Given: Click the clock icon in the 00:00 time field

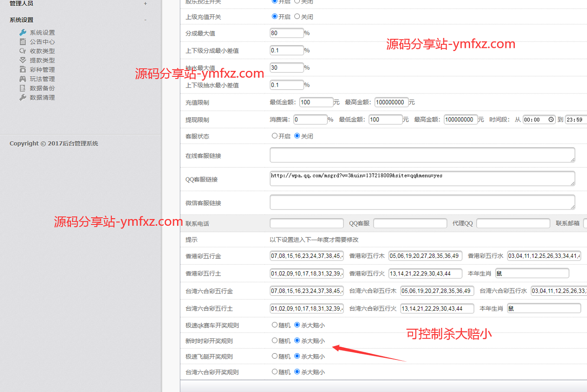Looking at the screenshot, I should (x=551, y=120).
